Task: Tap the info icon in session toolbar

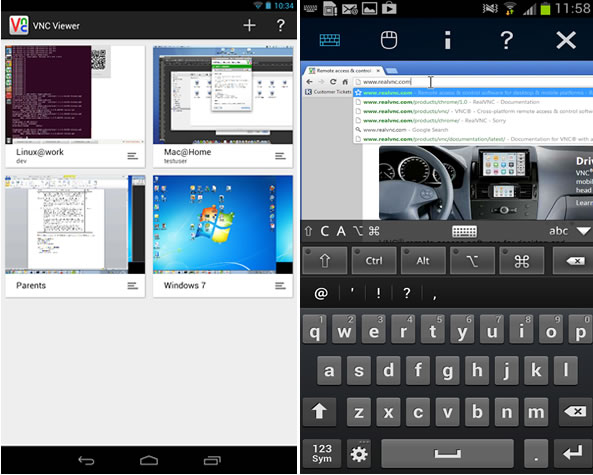Action: click(x=448, y=40)
